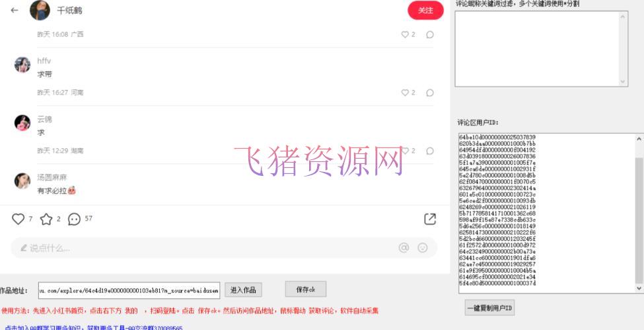The image size is (644, 330).
Task: Like the comment posted 昨天 16:08 广西
Action: (405, 34)
